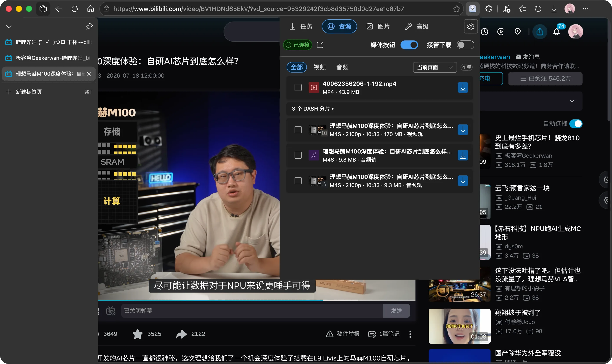Open the 高级 tab
Viewport: 612px width, 364px height.
417,26
